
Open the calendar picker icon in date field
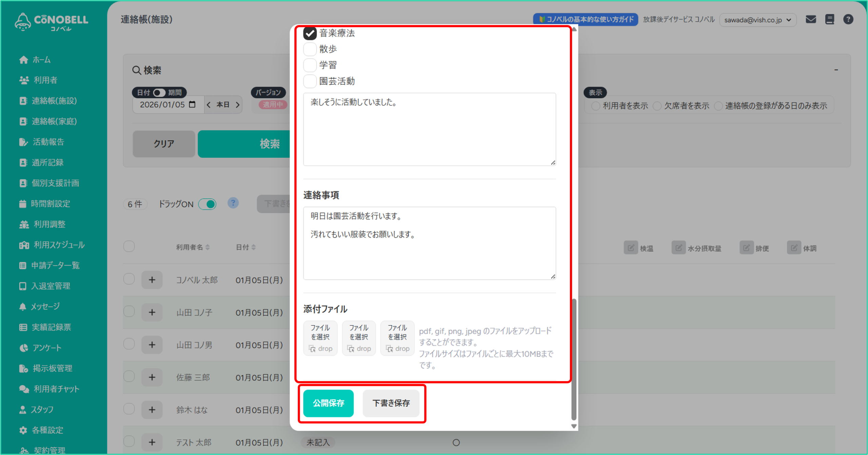coord(192,104)
